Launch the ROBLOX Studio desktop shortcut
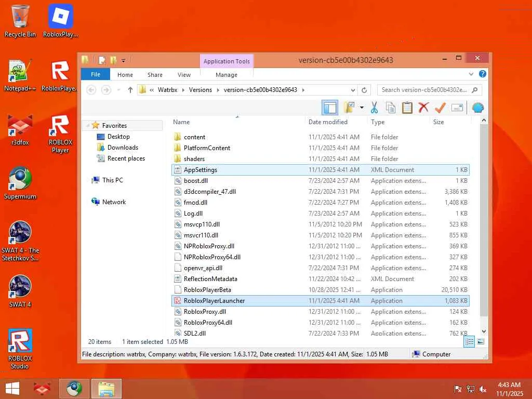This screenshot has height=399, width=532. coord(20,349)
